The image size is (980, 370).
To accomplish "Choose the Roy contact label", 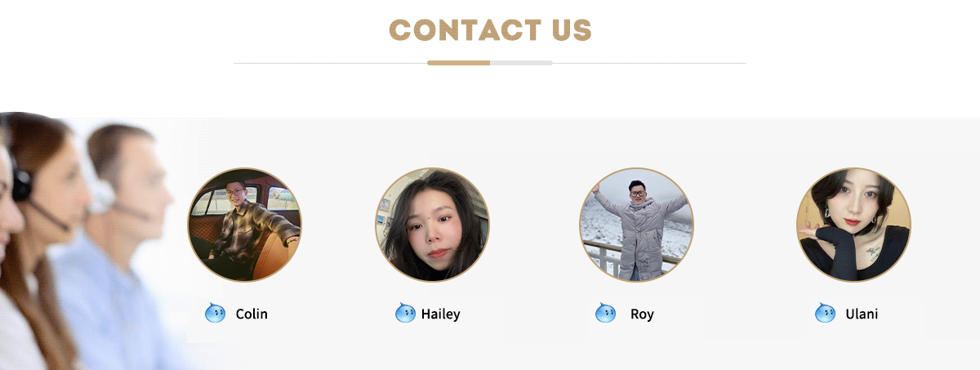I will pyautogui.click(x=642, y=314).
